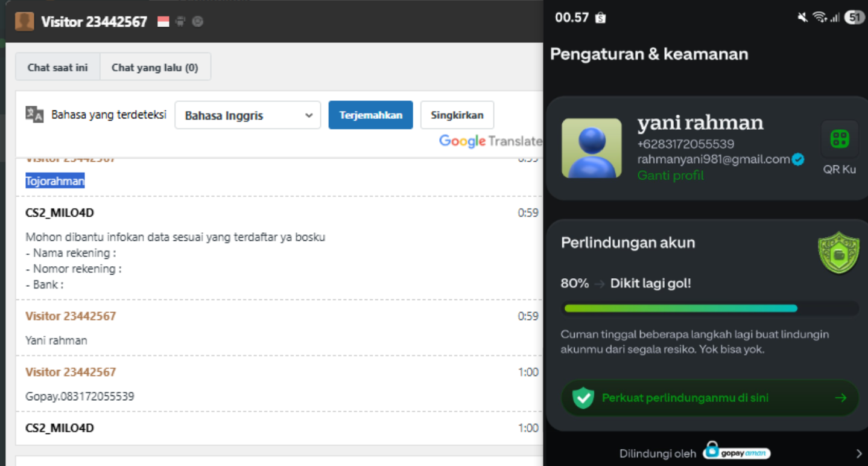Click the Android device icon in chat header
868x466 pixels.
pos(180,22)
